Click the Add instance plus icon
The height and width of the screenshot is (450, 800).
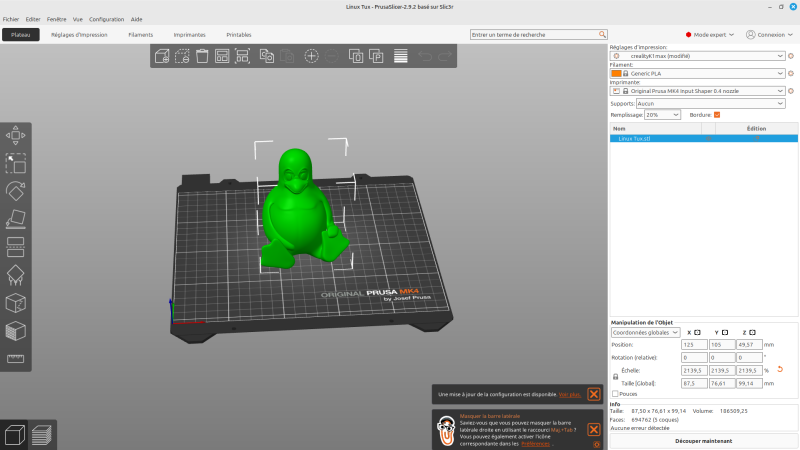[x=311, y=56]
